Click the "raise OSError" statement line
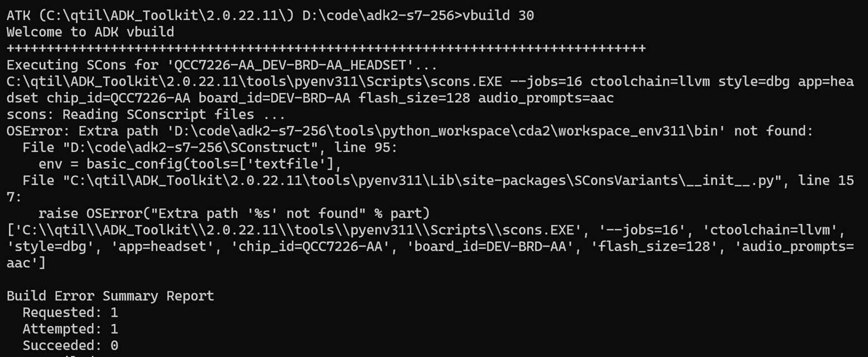Viewport: 868px width, 357px height. click(x=233, y=214)
